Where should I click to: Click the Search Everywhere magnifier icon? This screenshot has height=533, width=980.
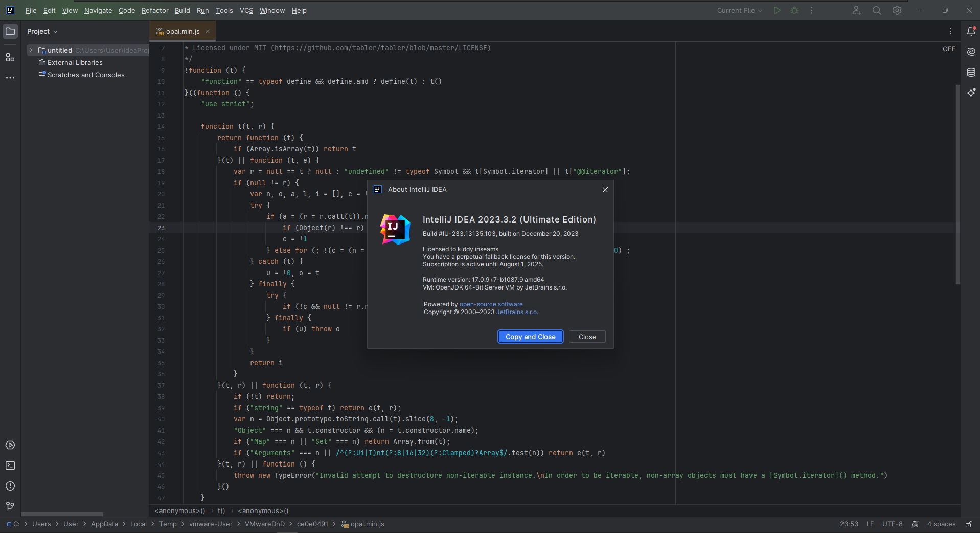(x=877, y=10)
